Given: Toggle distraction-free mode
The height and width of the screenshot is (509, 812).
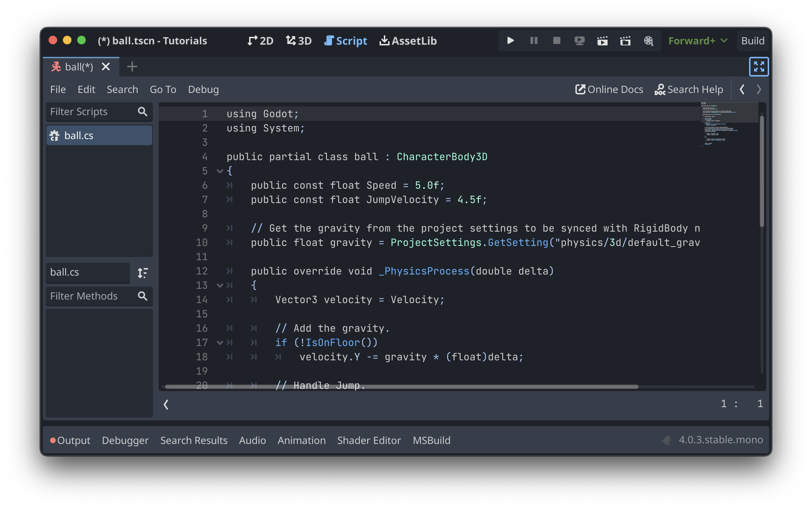Looking at the screenshot, I should [759, 66].
